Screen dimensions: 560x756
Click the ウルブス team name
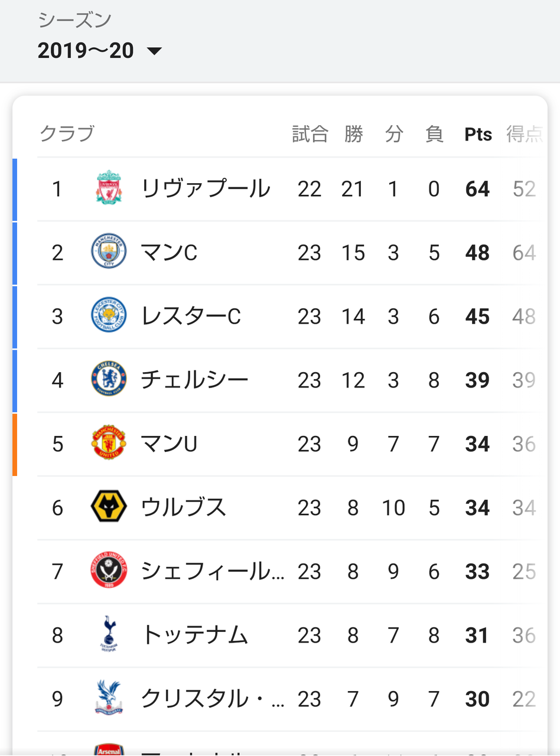[x=183, y=507]
